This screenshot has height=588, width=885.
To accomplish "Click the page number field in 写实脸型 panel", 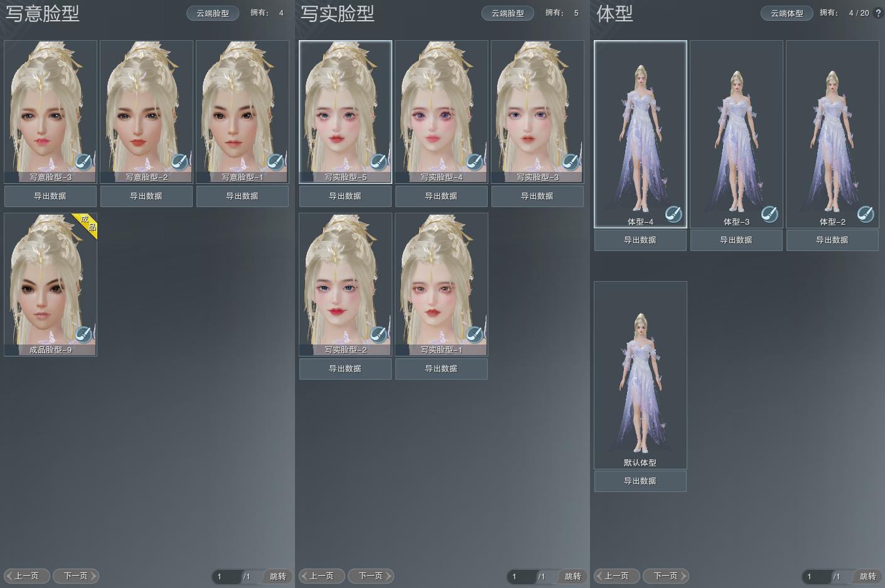I will (x=522, y=576).
